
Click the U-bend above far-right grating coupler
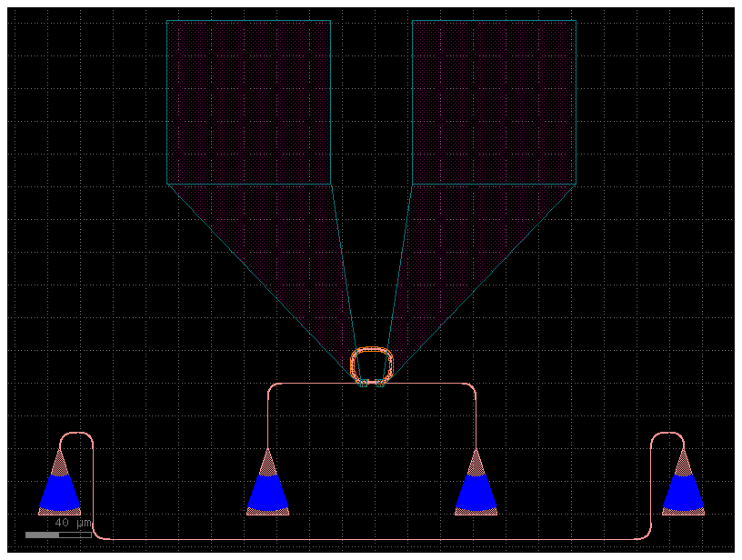667,435
